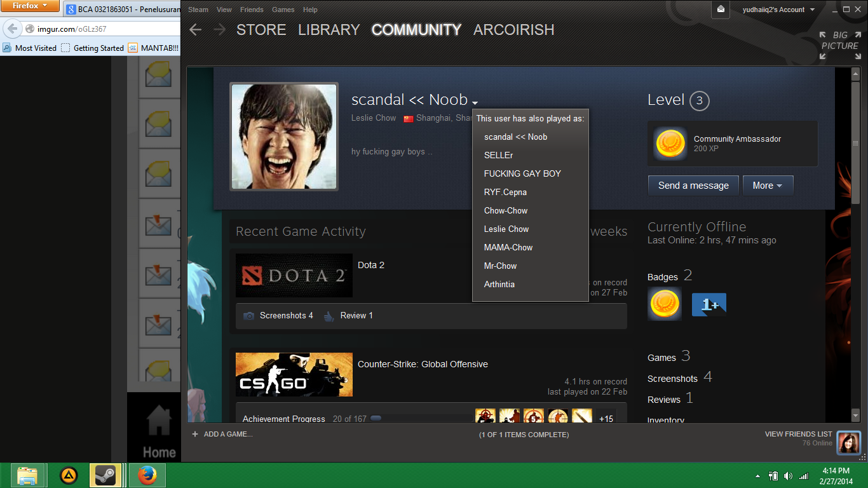Click the plus icon for Add a Game
This screenshot has width=868, height=488.
[x=195, y=434]
